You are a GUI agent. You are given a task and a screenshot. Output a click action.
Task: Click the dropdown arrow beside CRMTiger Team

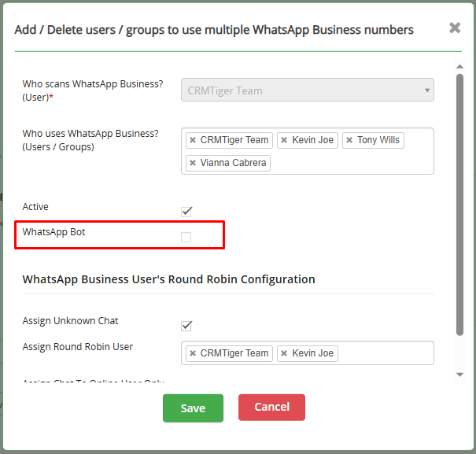[x=427, y=90]
